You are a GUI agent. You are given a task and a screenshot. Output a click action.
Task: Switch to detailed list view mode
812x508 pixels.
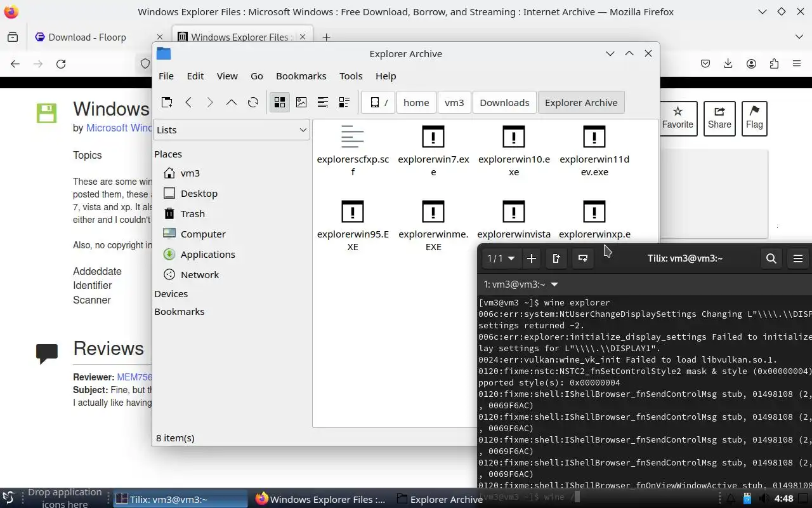point(344,102)
